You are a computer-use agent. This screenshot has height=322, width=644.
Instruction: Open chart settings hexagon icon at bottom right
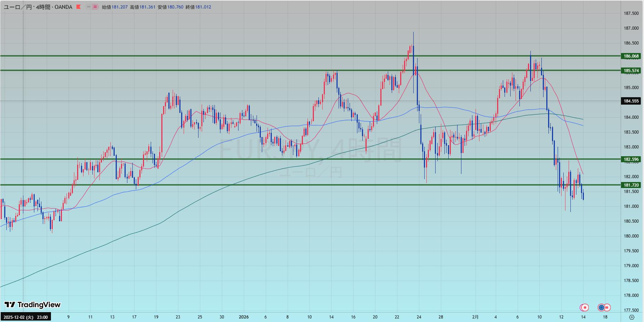coord(632,317)
